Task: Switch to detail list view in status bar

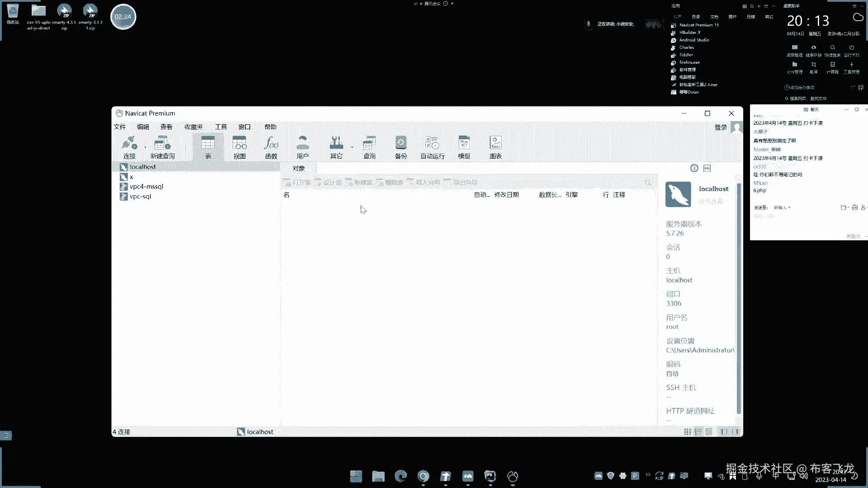Action: point(698,432)
